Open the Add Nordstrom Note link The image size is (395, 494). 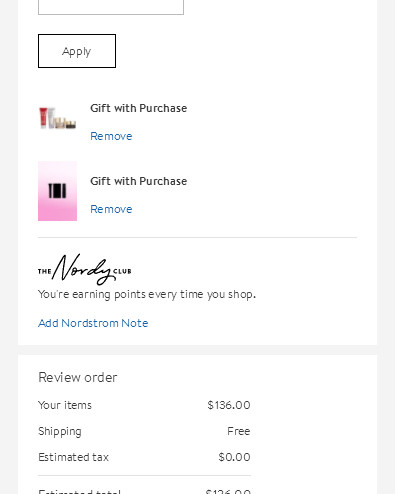pos(93,323)
